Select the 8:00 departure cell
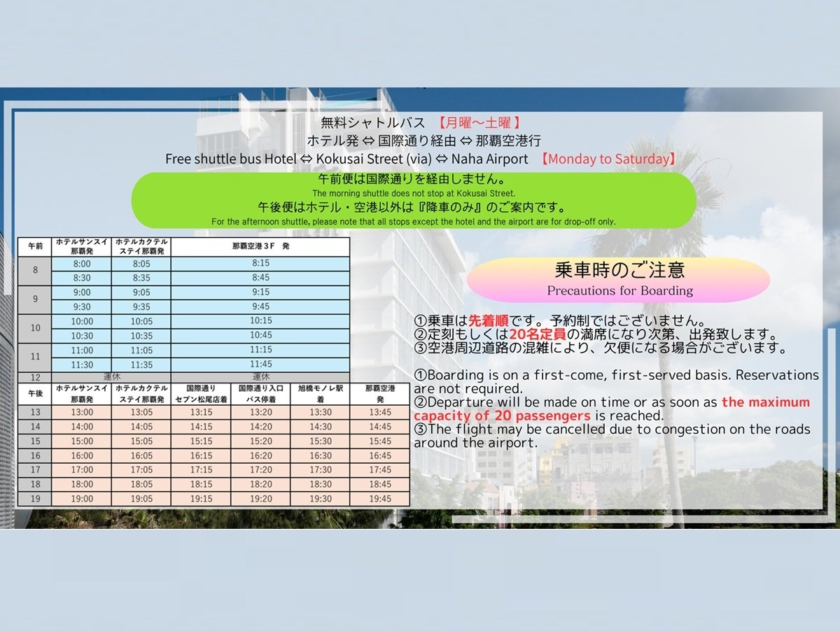The height and width of the screenshot is (631, 840). point(82,264)
